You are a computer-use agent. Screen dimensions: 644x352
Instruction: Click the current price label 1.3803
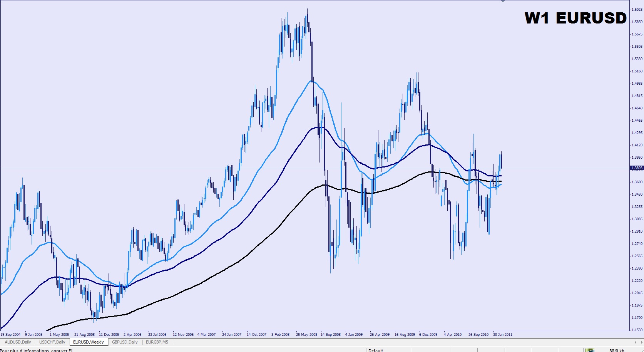(x=637, y=168)
